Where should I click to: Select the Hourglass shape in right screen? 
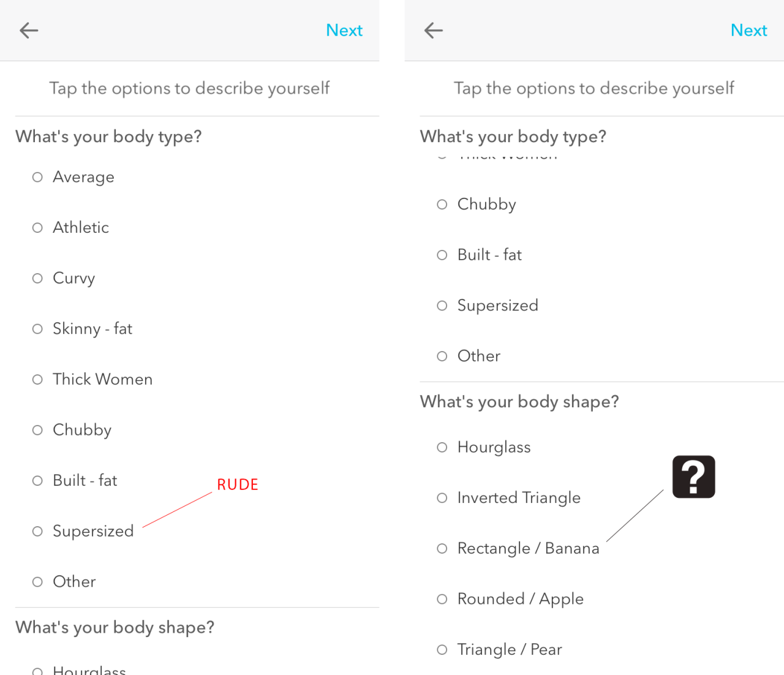click(x=442, y=447)
